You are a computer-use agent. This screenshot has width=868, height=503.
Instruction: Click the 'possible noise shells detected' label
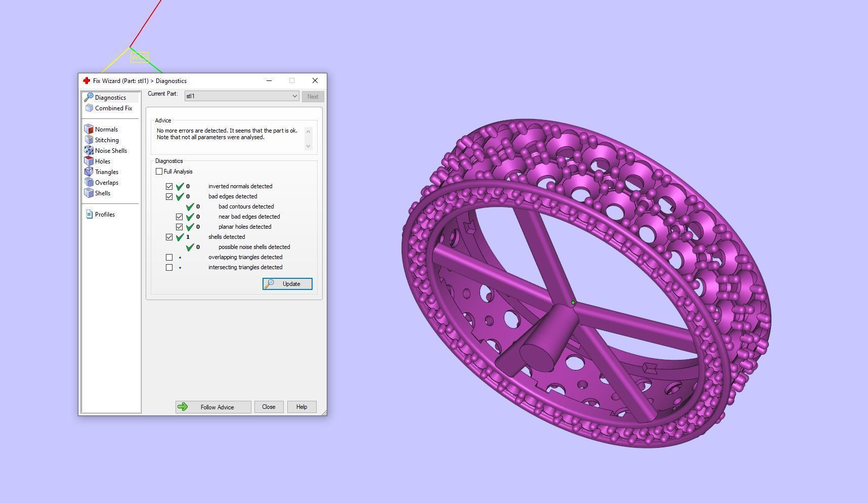coord(254,247)
